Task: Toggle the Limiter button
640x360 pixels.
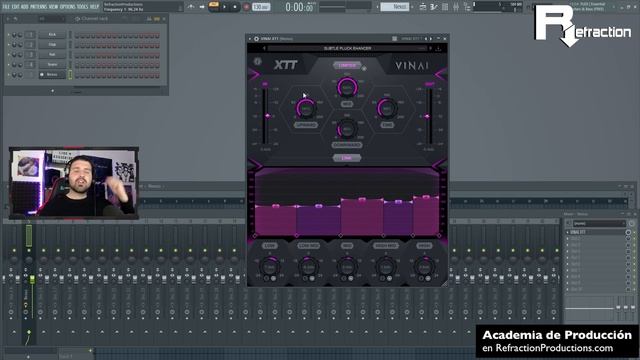Action: click(347, 65)
